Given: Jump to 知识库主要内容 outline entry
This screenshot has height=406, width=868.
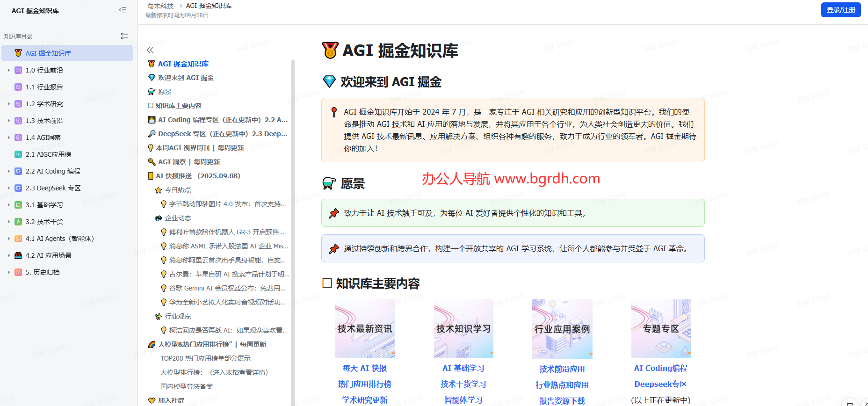Looking at the screenshot, I should point(179,106).
